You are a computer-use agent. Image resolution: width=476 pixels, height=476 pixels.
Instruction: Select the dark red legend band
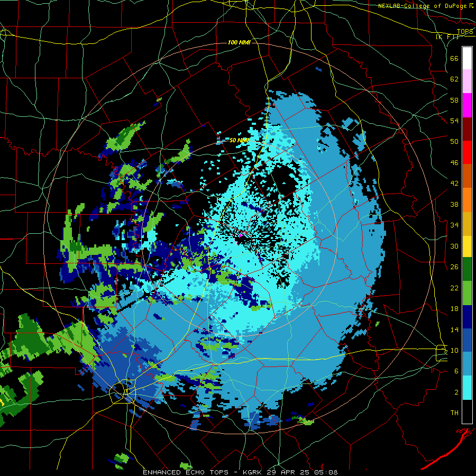(467, 129)
